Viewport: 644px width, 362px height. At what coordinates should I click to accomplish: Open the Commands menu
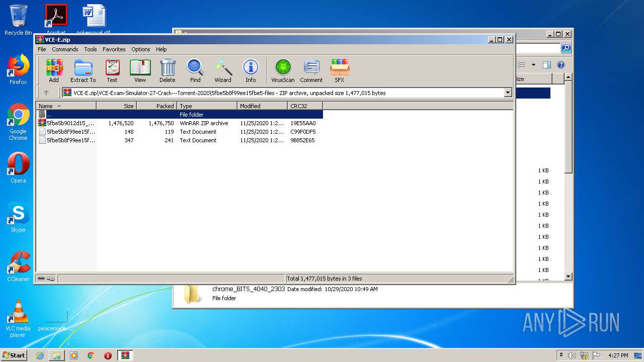click(x=65, y=49)
